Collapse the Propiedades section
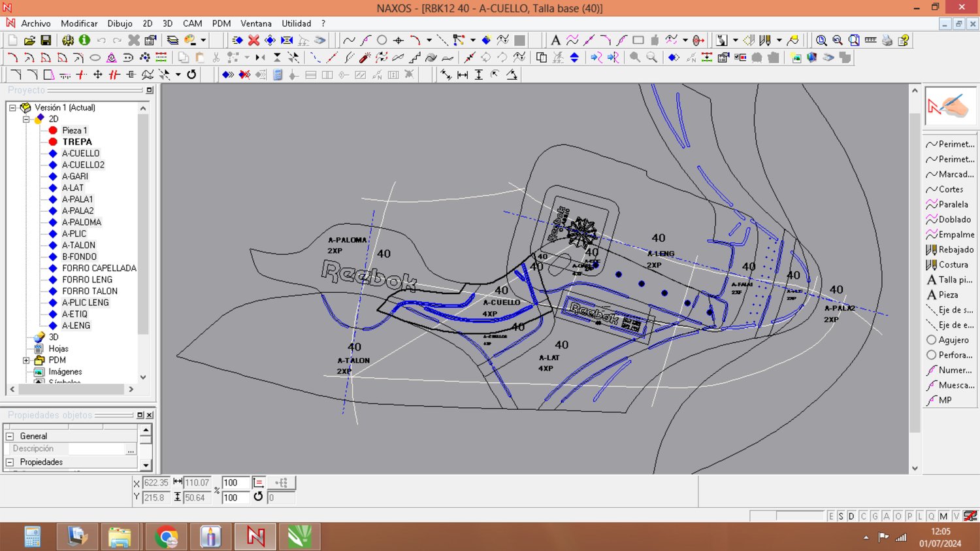This screenshot has width=980, height=551. (10, 462)
